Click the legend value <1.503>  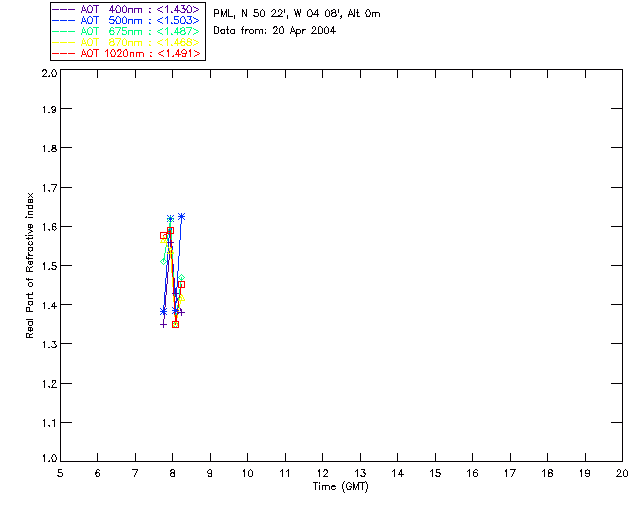click(x=178, y=20)
